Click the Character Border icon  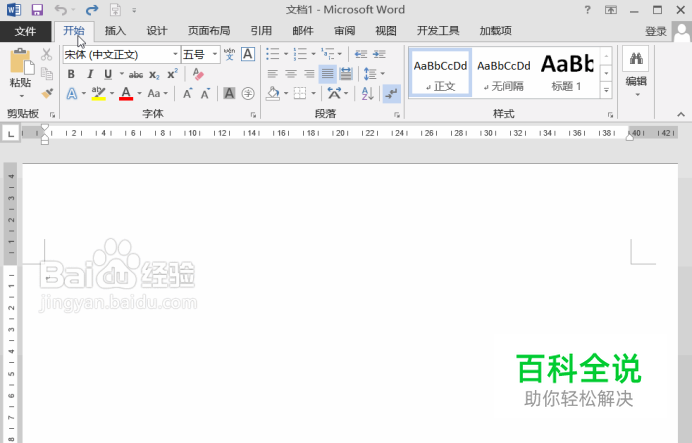tap(248, 54)
